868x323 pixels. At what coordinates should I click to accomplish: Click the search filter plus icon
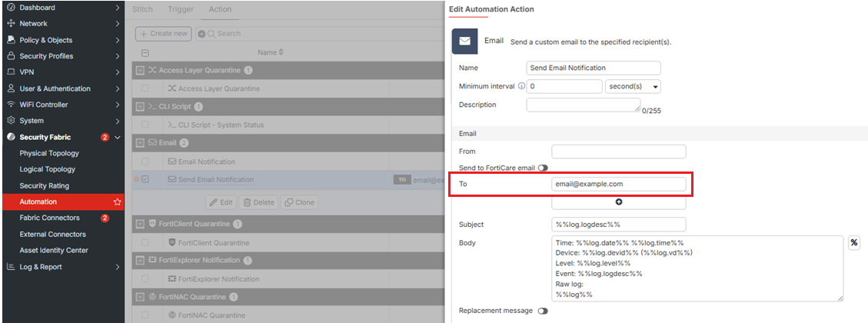(x=201, y=34)
